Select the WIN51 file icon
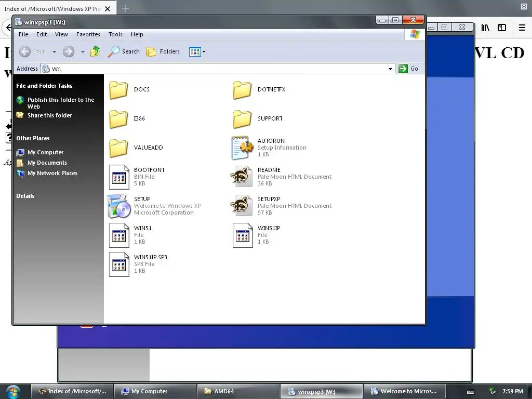This screenshot has width=532, height=399. click(119, 235)
